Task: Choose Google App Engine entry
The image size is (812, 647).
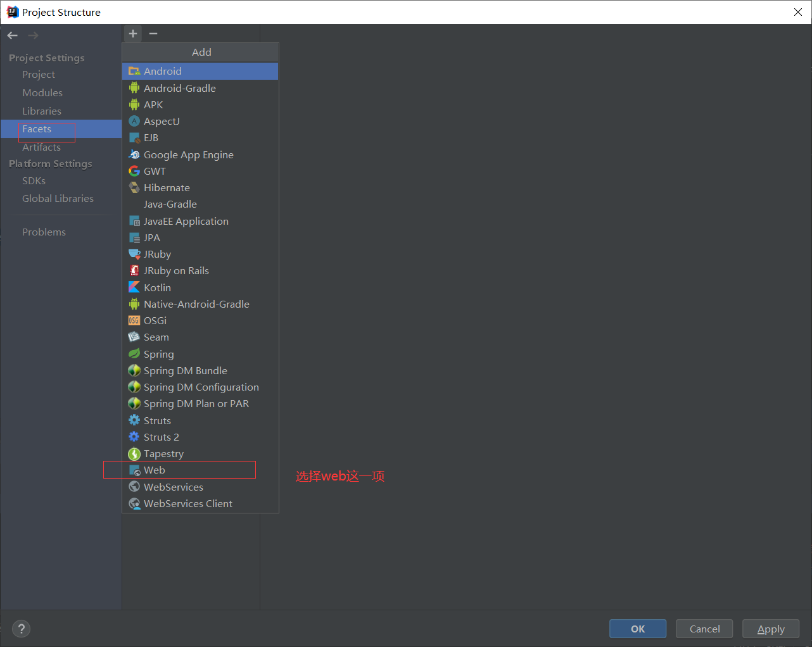Action: (x=200, y=154)
